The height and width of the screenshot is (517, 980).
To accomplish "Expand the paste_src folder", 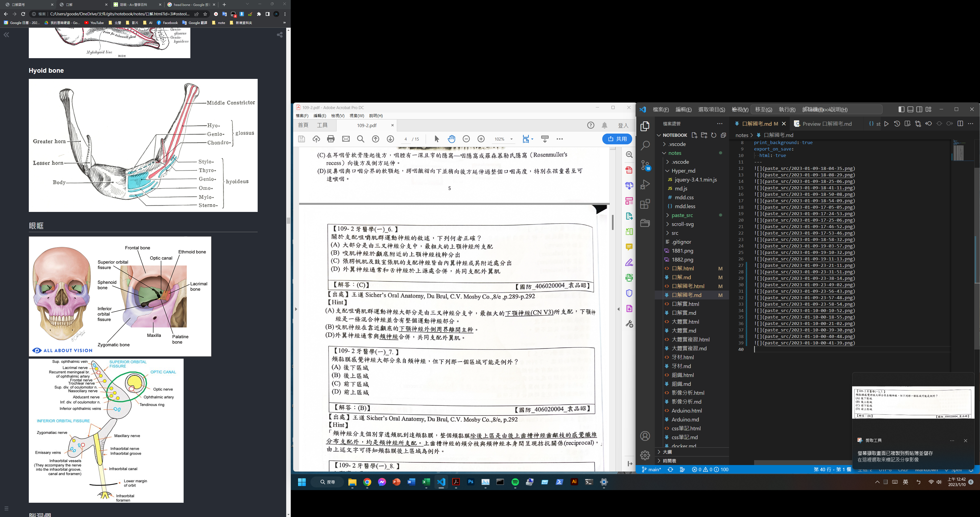I will click(682, 215).
